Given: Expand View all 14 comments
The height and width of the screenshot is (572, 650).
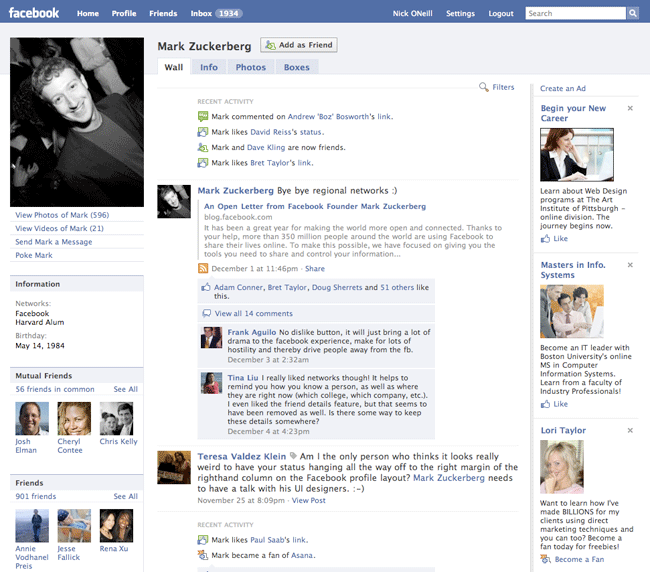Looking at the screenshot, I should [x=254, y=314].
